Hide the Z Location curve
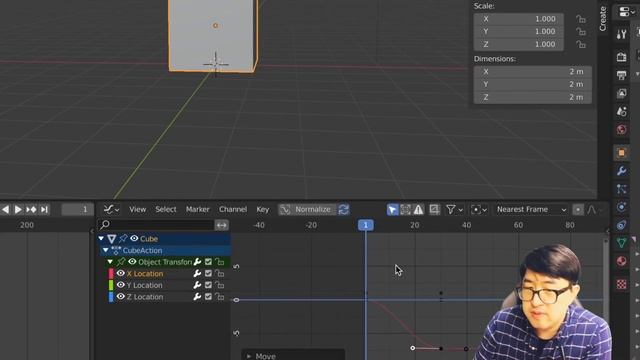 [120, 297]
